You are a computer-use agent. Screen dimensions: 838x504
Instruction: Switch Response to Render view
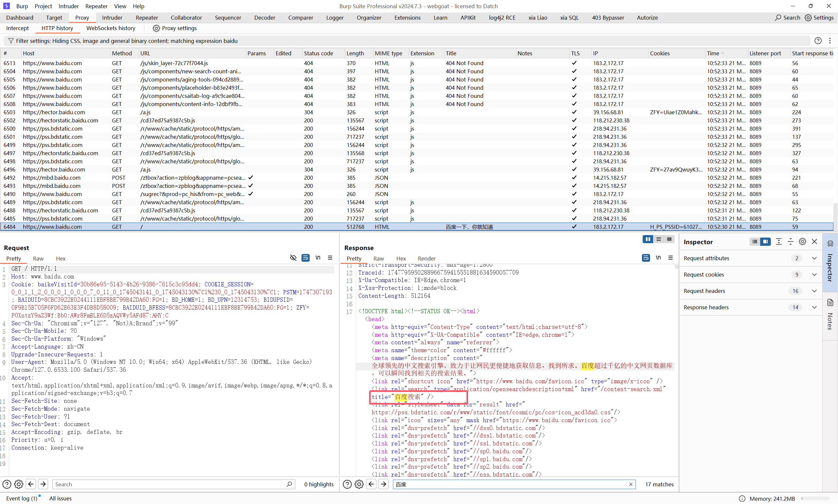click(427, 259)
